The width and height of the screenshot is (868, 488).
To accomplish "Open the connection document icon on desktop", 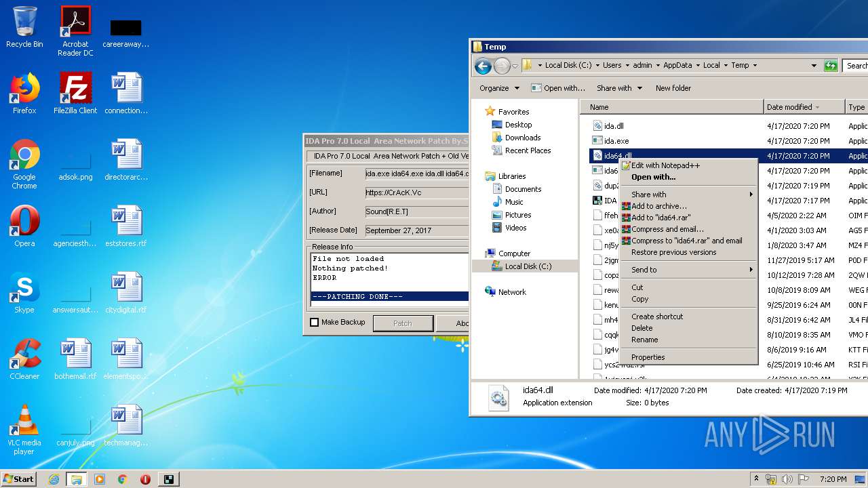I will 126,93.
